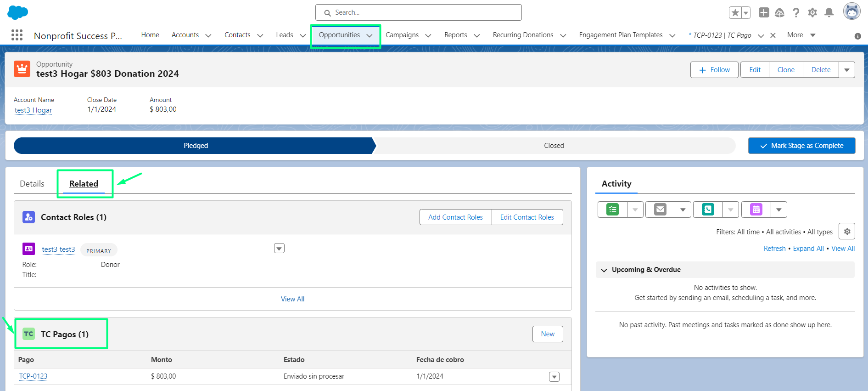This screenshot has width=868, height=391.
Task: Open the Contacts tab
Action: coord(237,35)
